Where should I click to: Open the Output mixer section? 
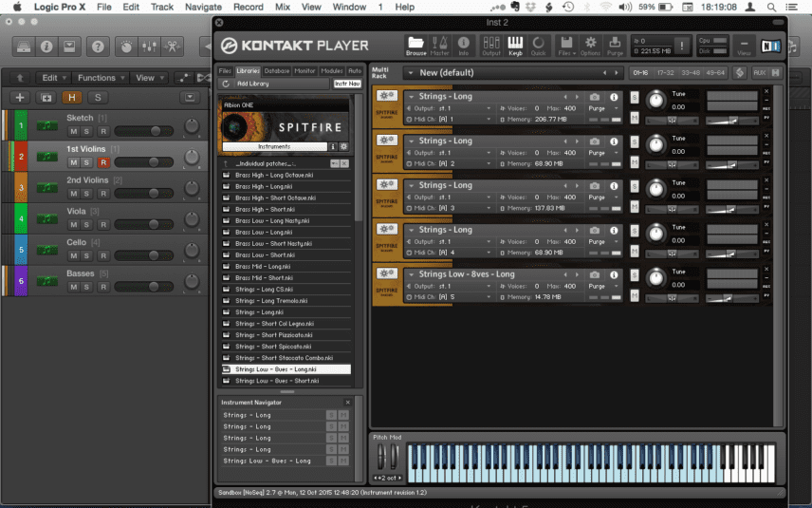(x=491, y=46)
